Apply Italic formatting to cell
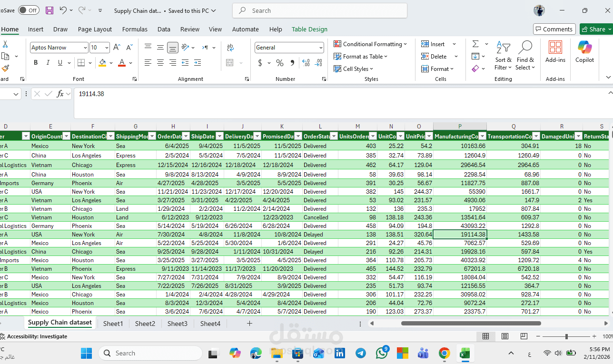Image resolution: width=613 pixels, height=364 pixels. tap(48, 63)
